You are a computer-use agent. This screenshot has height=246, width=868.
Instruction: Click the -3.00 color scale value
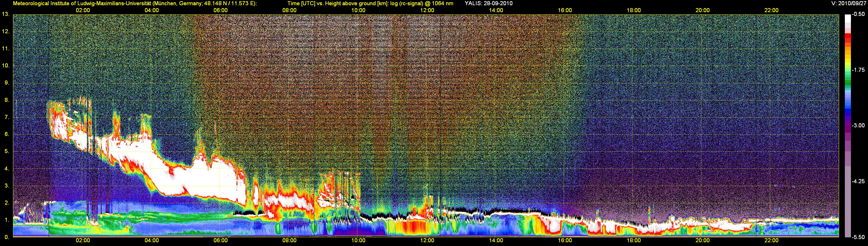858,125
